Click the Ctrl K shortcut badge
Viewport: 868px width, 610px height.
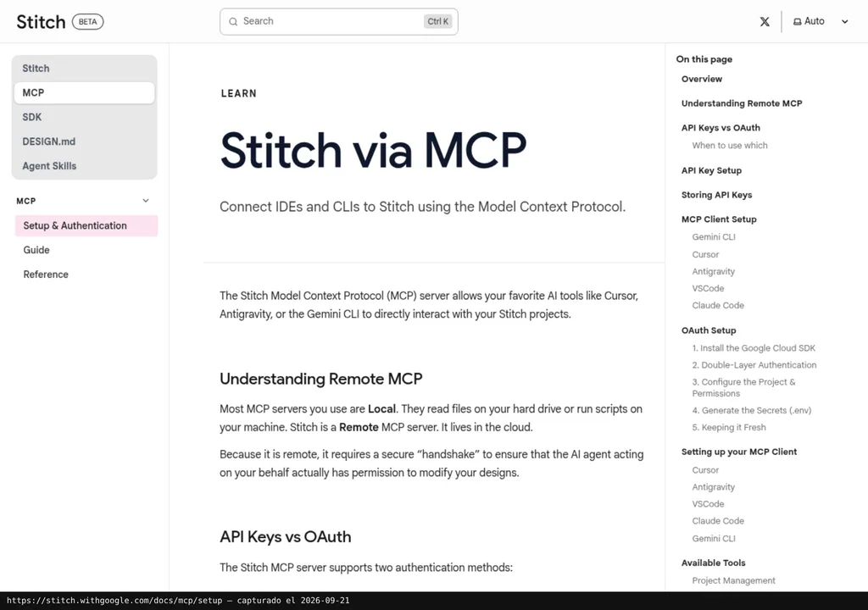tap(438, 21)
